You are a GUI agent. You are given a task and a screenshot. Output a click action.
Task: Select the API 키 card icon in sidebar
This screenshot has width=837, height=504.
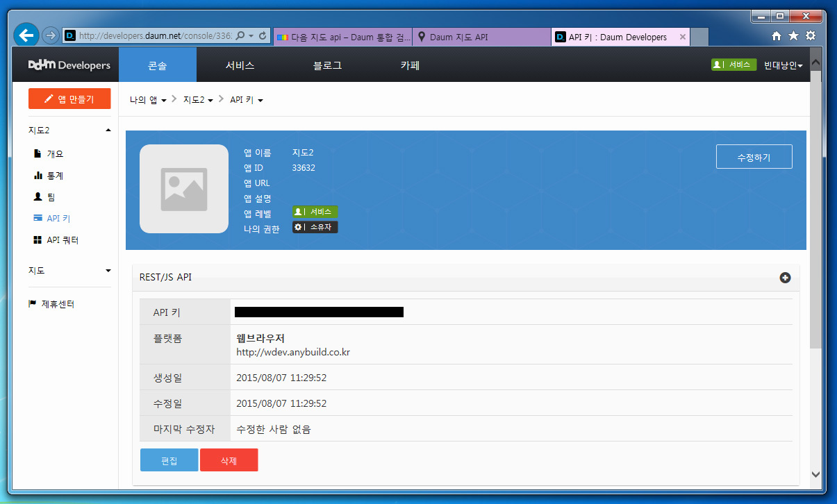36,218
